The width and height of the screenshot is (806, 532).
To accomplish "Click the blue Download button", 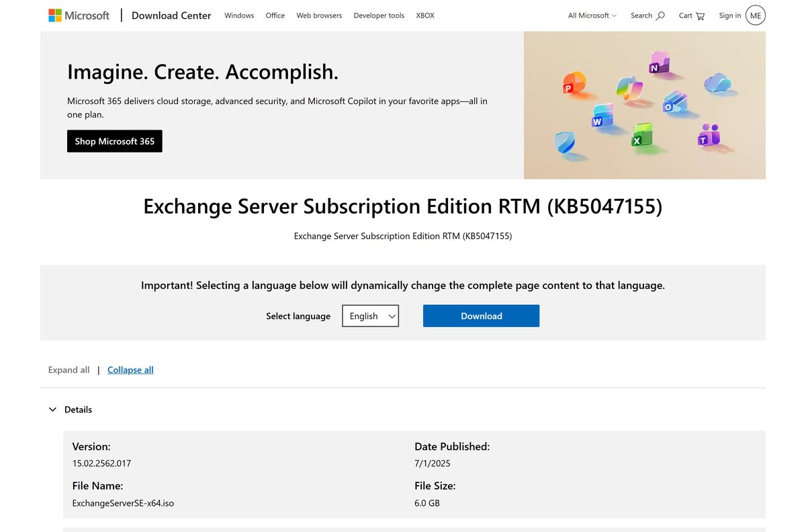I will click(481, 316).
